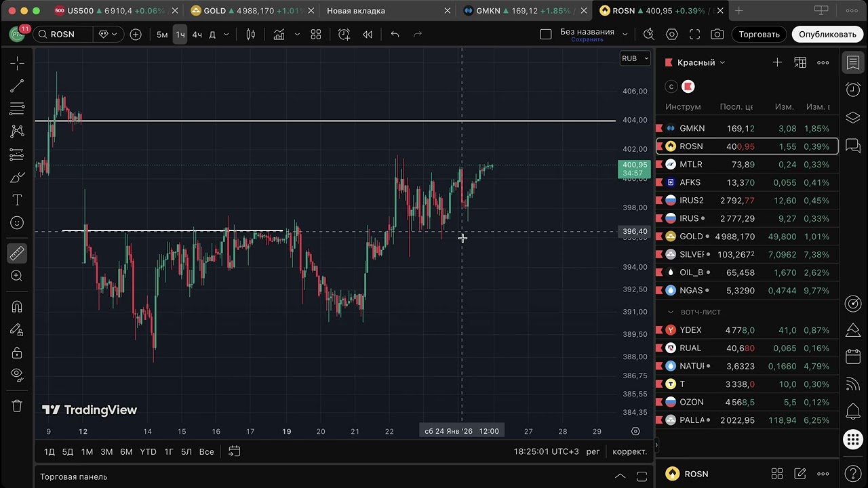Undo the last chart action
The image size is (868, 488).
click(x=395, y=35)
